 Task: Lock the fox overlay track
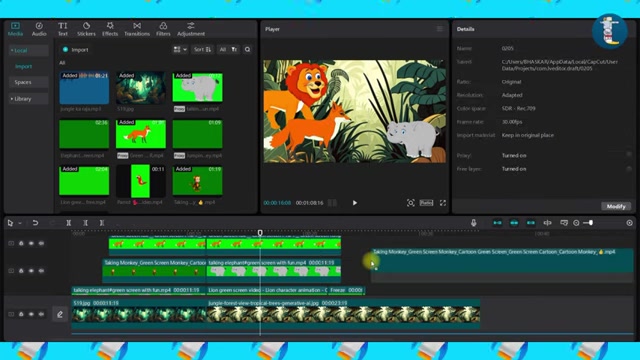(x=21, y=244)
